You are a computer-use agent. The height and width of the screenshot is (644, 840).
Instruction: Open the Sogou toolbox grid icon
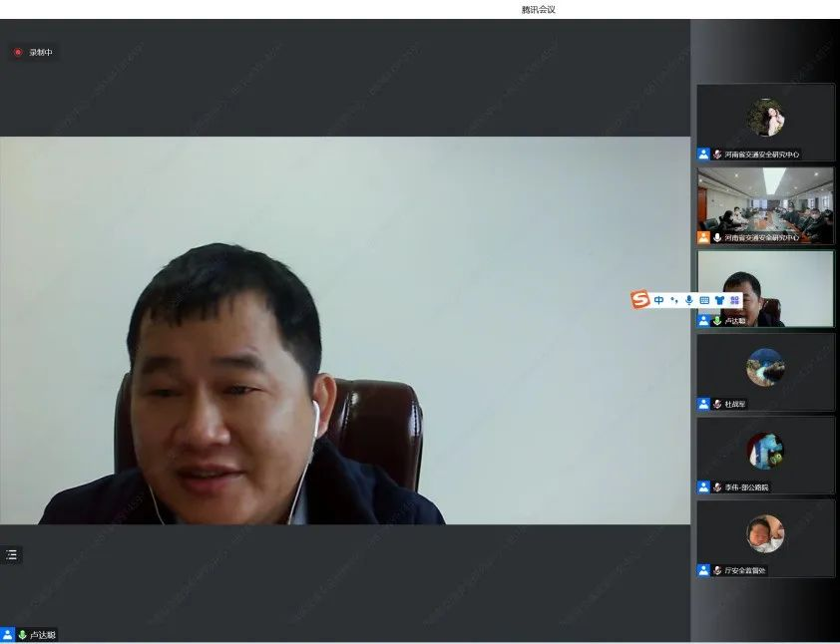(x=734, y=300)
